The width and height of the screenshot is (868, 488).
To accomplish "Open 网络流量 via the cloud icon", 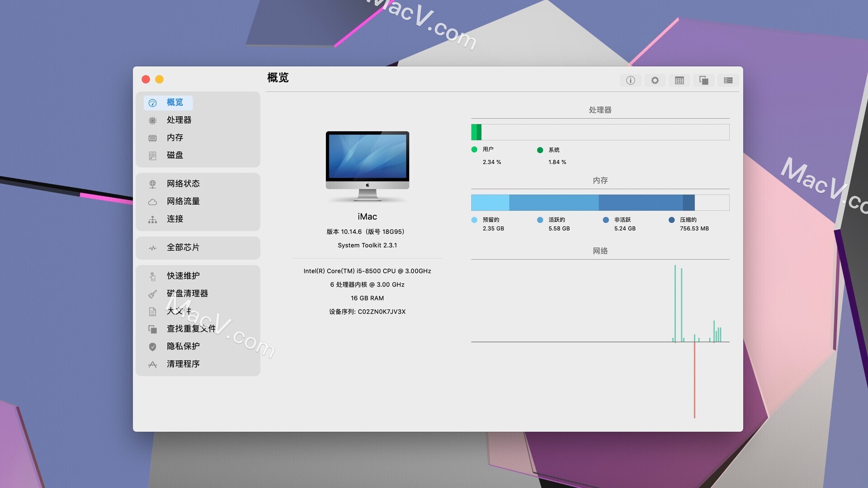I will pos(153,202).
